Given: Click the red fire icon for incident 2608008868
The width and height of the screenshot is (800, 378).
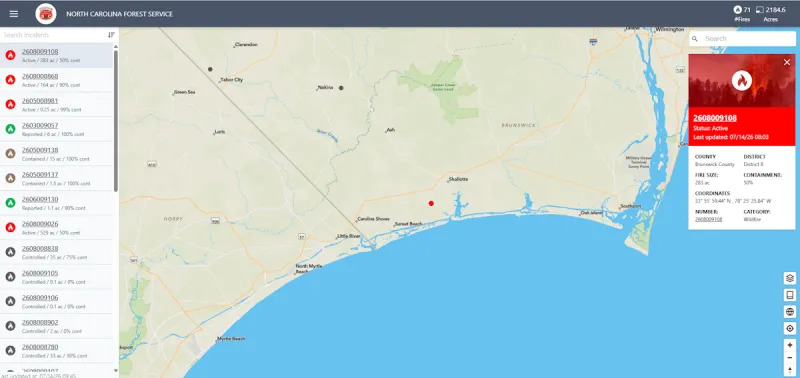Looking at the screenshot, I should point(10,80).
